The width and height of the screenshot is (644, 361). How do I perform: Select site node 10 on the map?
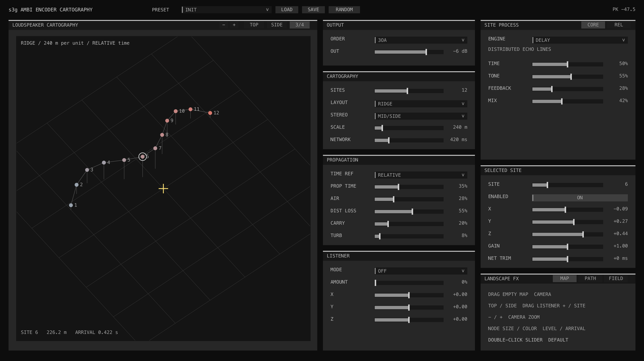coord(176,111)
